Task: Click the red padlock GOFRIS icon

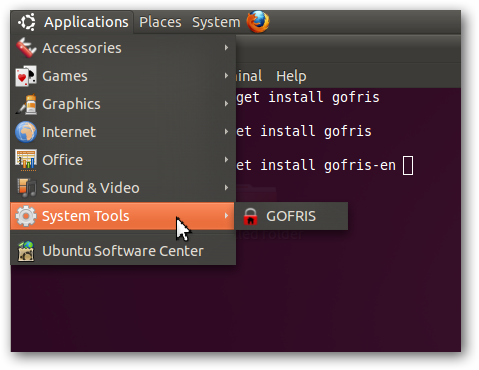Action: coord(250,216)
